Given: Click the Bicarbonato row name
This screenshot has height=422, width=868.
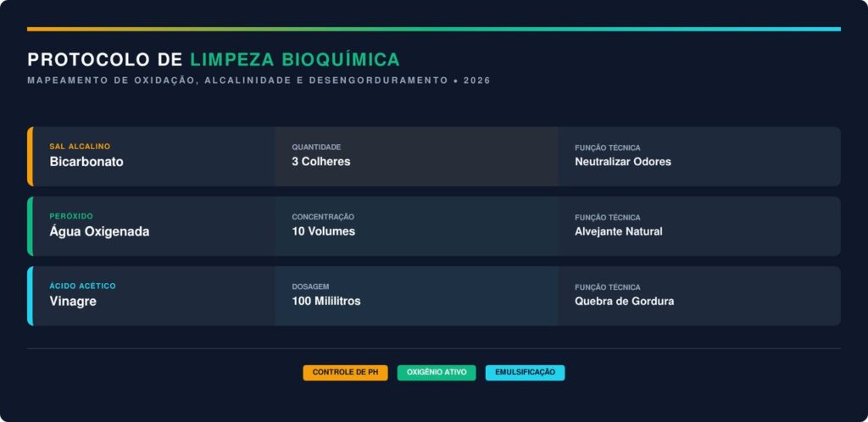Looking at the screenshot, I should [86, 162].
